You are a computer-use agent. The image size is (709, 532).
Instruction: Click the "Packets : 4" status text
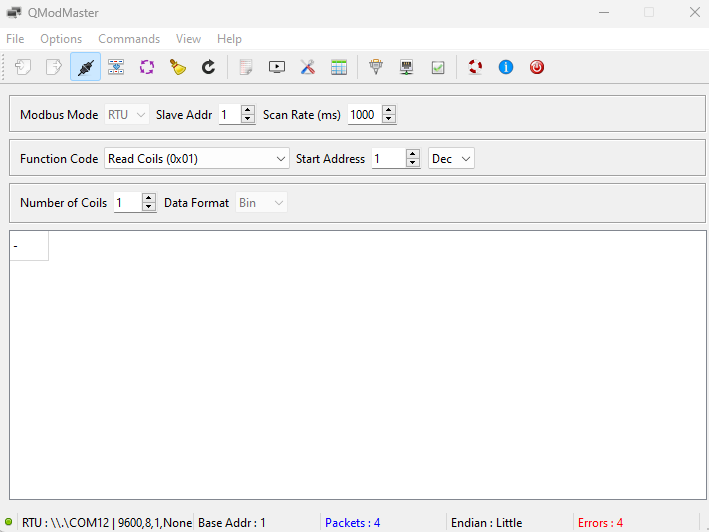click(352, 523)
